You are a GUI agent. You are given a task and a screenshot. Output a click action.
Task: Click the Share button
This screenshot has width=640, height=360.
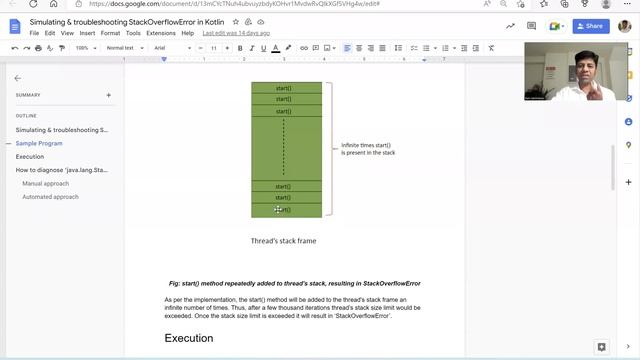591,26
